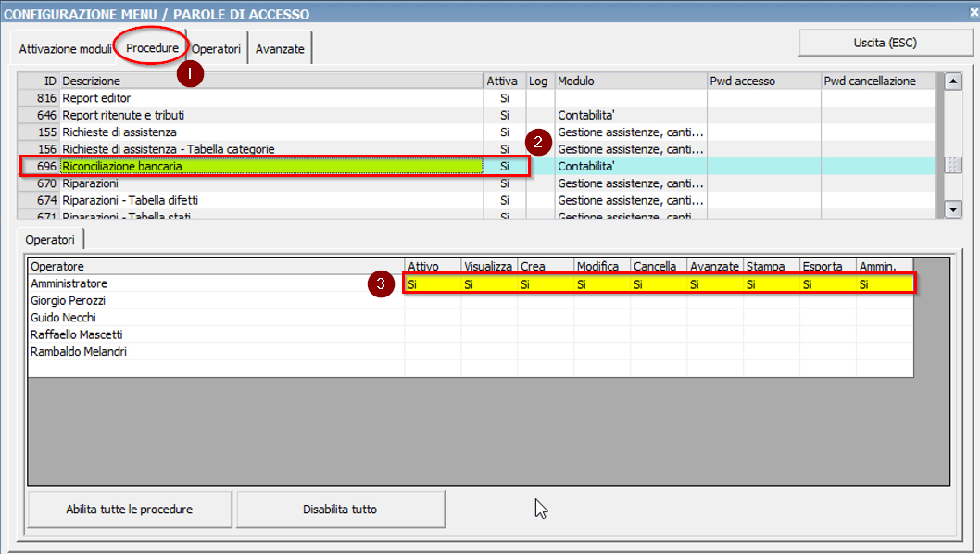Toggle Cancella permission for Amministratore

pos(658,284)
